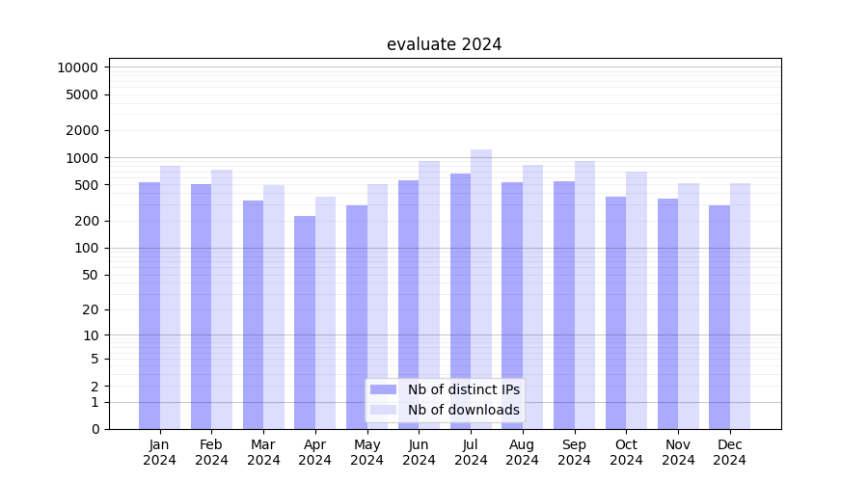Click the October 2024 downloads bar
Image resolution: width=868 pixels, height=482 pixels.
tap(637, 301)
